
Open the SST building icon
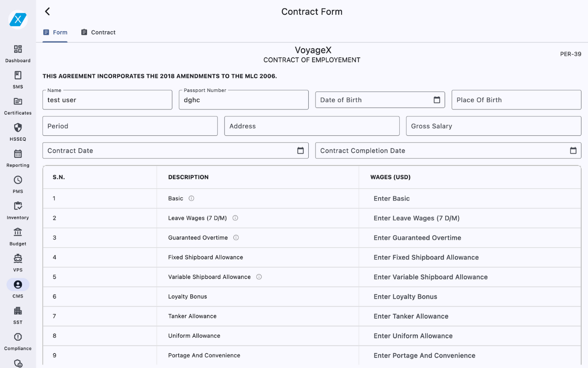point(18,311)
